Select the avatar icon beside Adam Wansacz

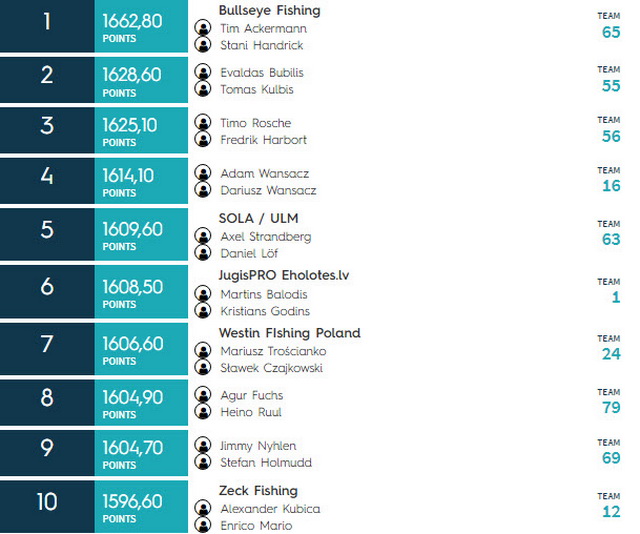(202, 173)
